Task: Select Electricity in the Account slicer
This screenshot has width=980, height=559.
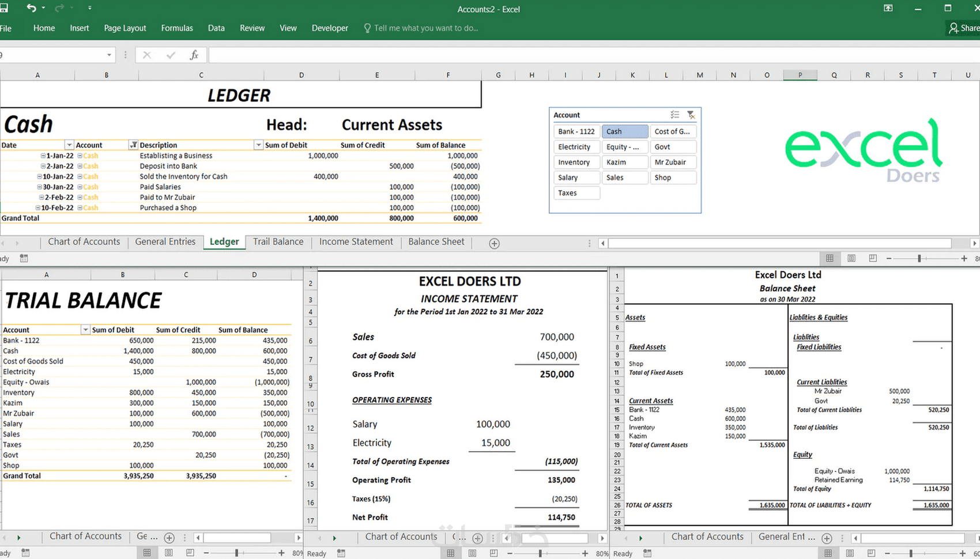Action: (576, 147)
